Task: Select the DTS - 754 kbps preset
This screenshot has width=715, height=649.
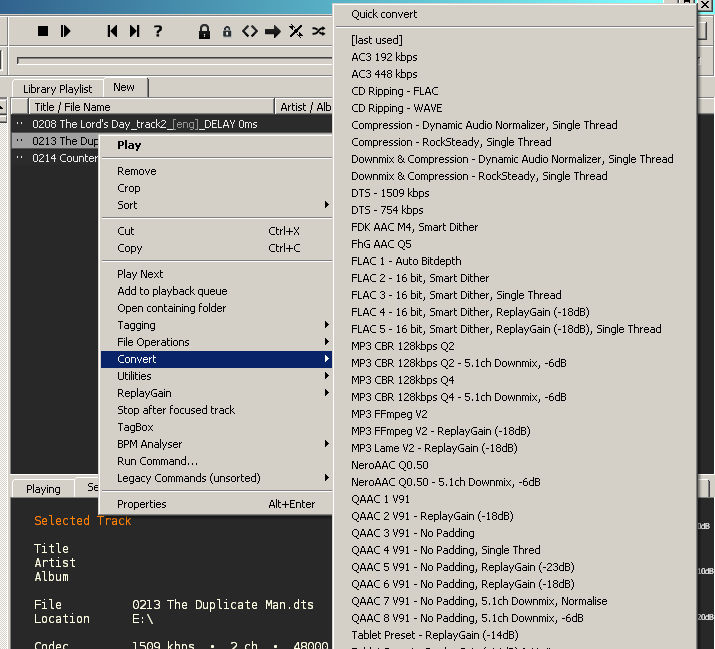Action: 514,210
